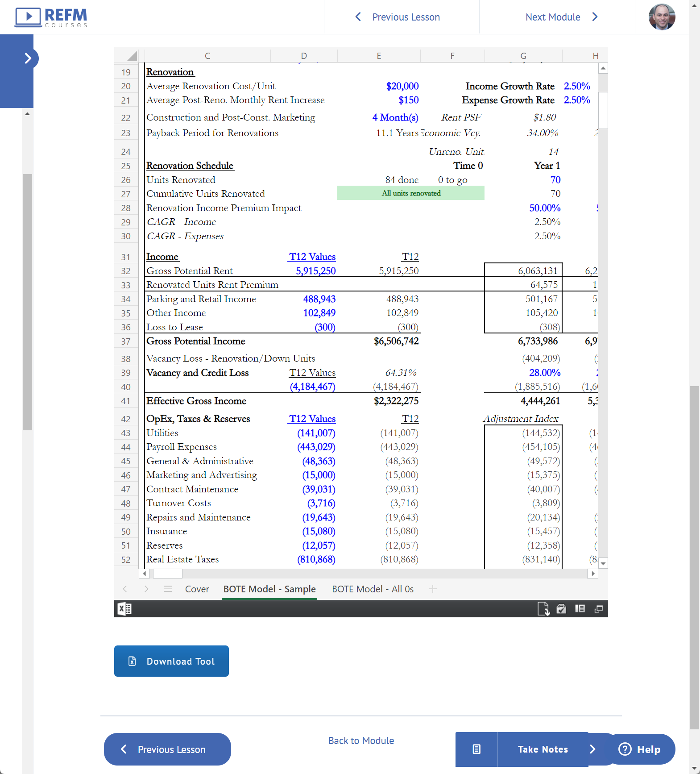Click the spreadsheet horizontal scrollbar thumb
The height and width of the screenshot is (774, 700).
point(167,574)
